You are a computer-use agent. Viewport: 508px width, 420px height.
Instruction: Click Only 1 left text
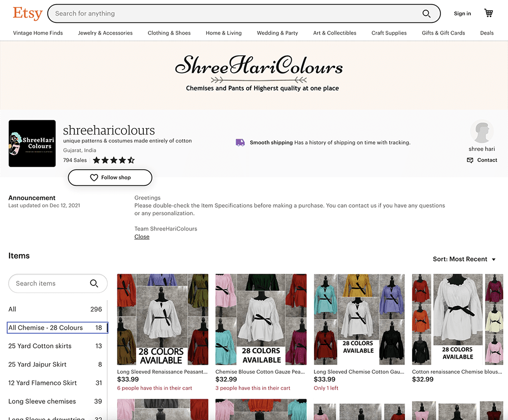(x=326, y=388)
